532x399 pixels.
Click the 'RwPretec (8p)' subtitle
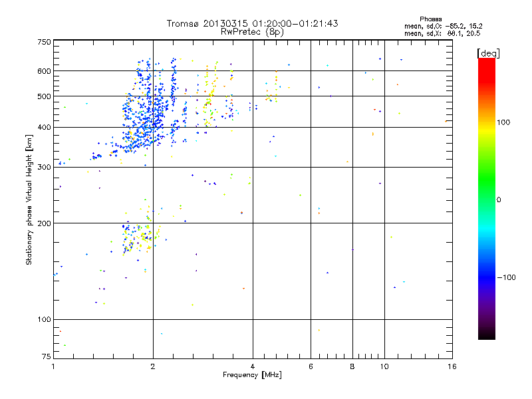click(x=252, y=32)
